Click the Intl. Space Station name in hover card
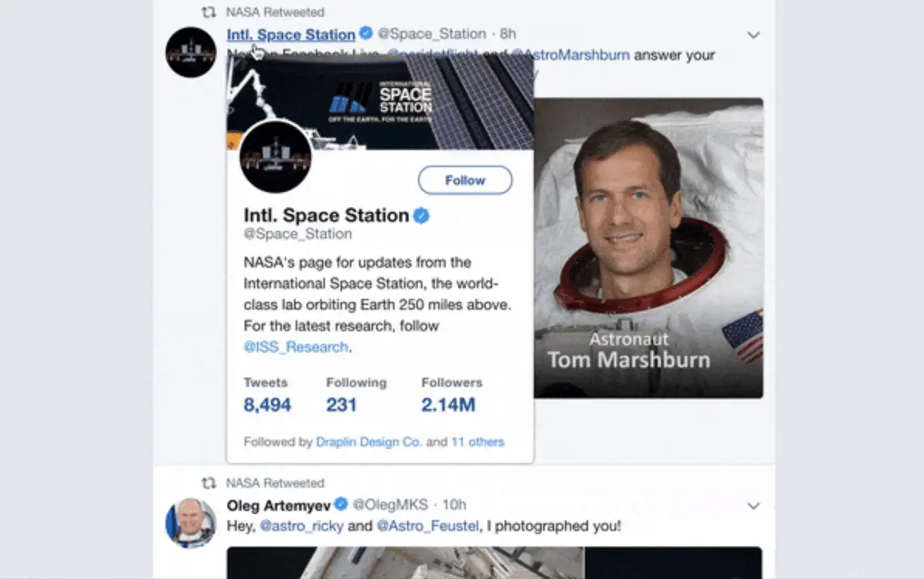The height and width of the screenshot is (579, 924). (327, 216)
